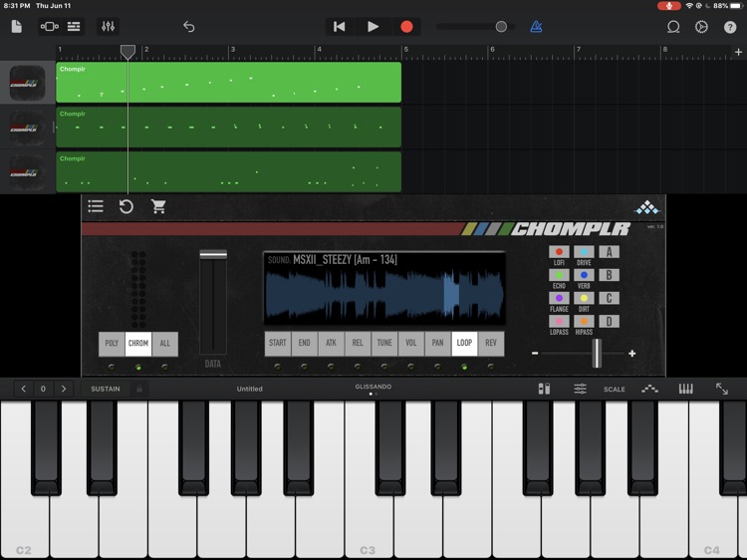Select POLY mode button
The image size is (747, 560).
pos(112,343)
